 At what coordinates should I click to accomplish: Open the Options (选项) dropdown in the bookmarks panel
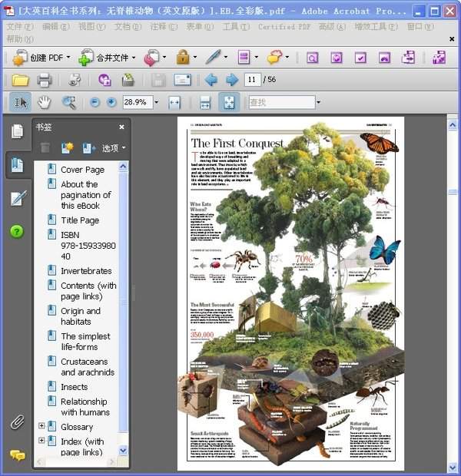(114, 148)
